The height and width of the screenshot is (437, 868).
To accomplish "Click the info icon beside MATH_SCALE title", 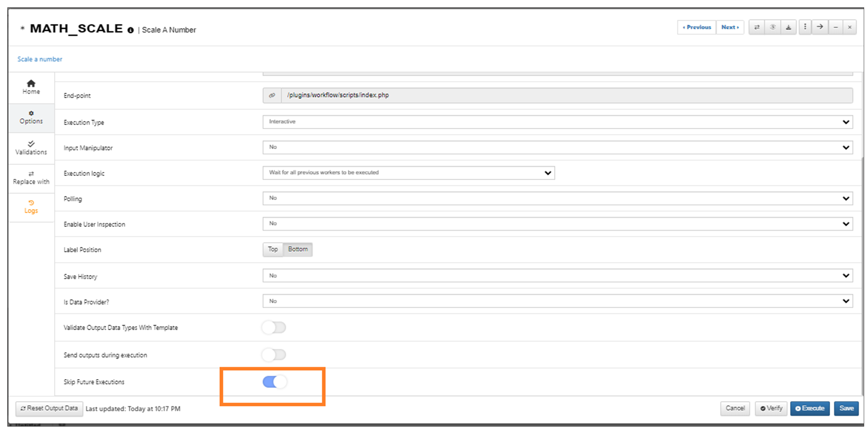I will (x=130, y=30).
